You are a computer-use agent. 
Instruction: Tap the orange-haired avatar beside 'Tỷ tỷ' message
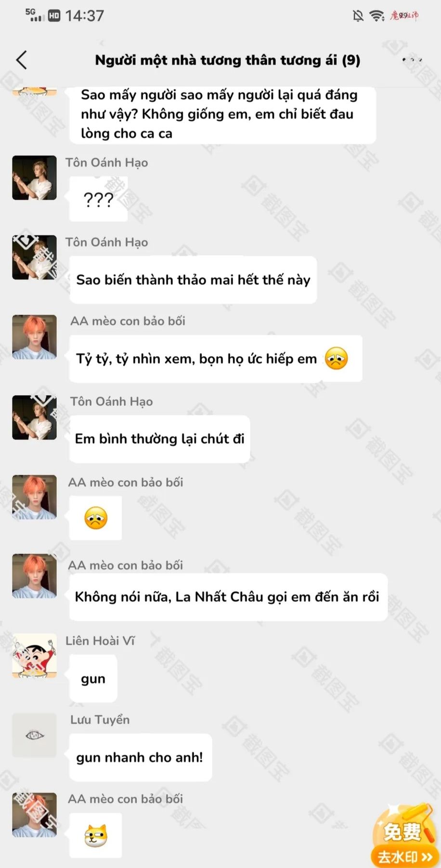point(34,337)
